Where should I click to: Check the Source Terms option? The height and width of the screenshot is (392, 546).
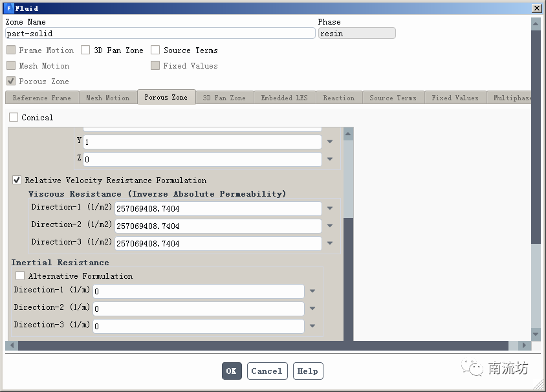155,50
